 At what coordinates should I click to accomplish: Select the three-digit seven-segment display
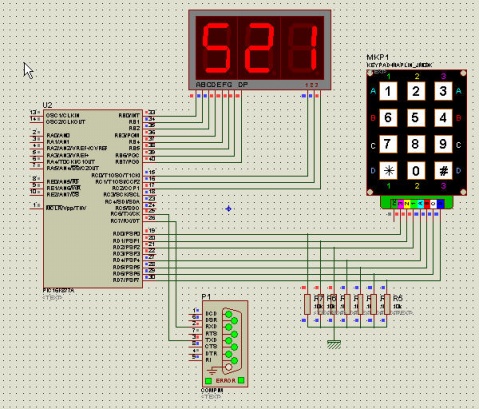coord(260,50)
